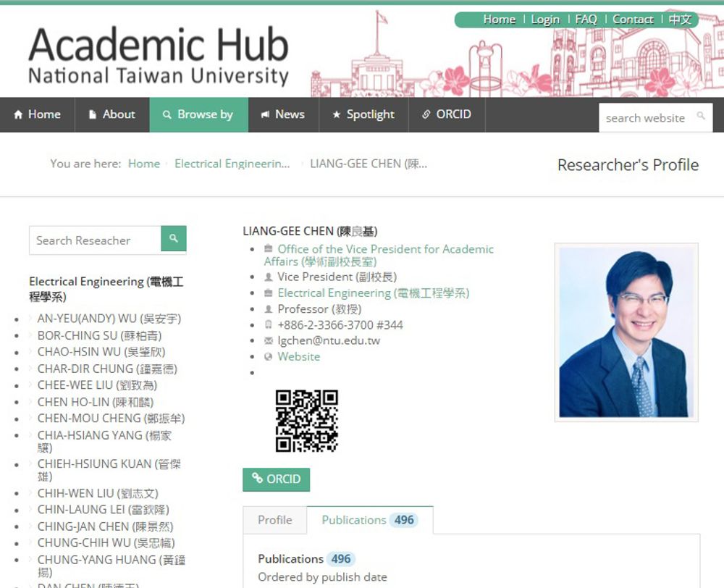Select CHIH-WEN LIU in researcher list
The height and width of the screenshot is (588, 724).
[98, 493]
